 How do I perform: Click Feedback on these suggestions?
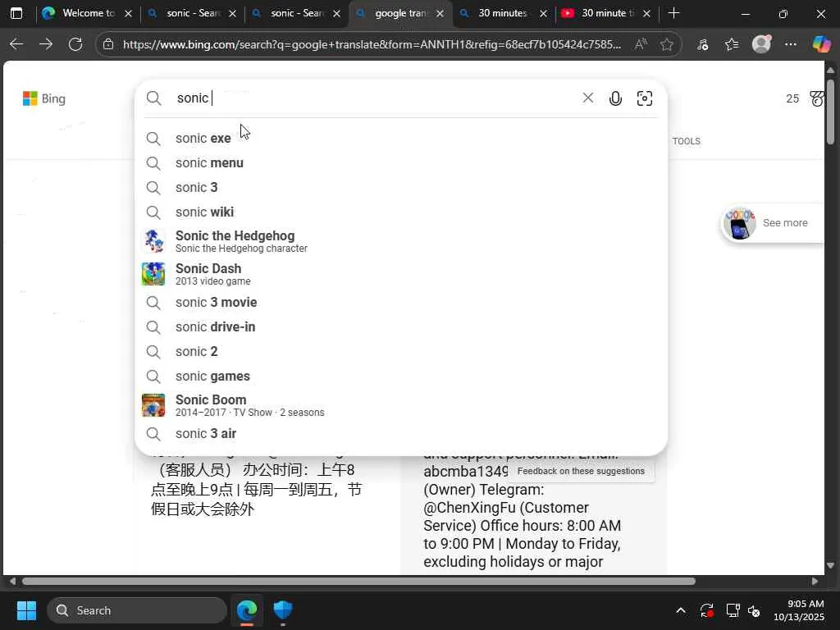point(581,471)
